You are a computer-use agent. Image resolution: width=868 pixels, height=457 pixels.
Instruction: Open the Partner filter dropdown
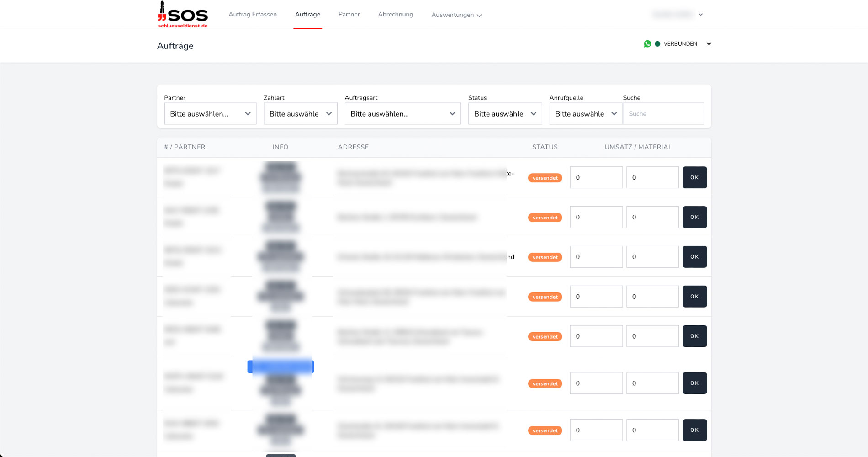(210, 114)
